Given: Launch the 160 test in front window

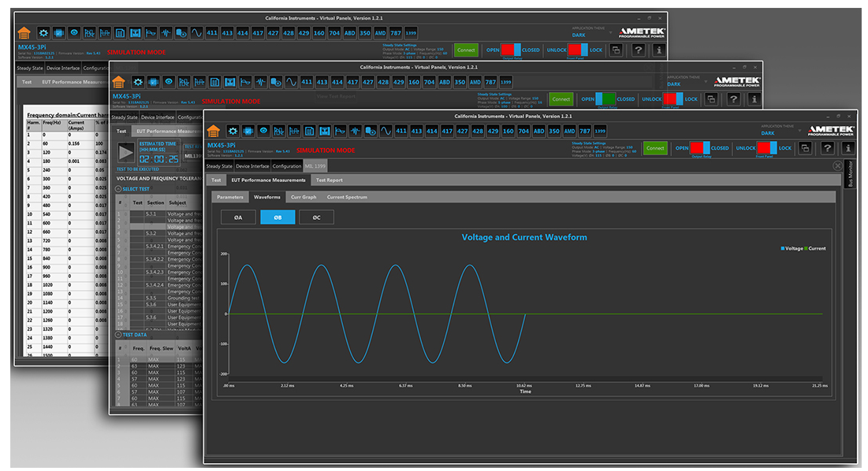Looking at the screenshot, I should click(x=509, y=131).
